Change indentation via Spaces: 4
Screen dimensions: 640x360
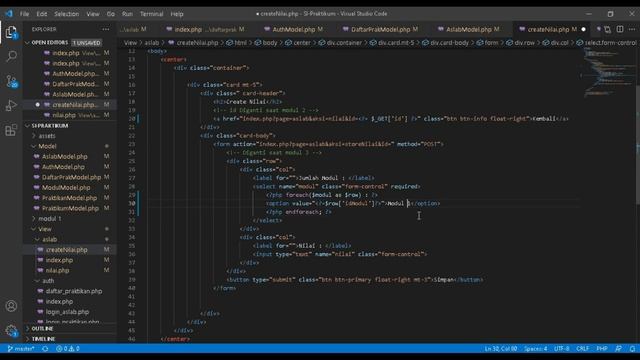536,349
